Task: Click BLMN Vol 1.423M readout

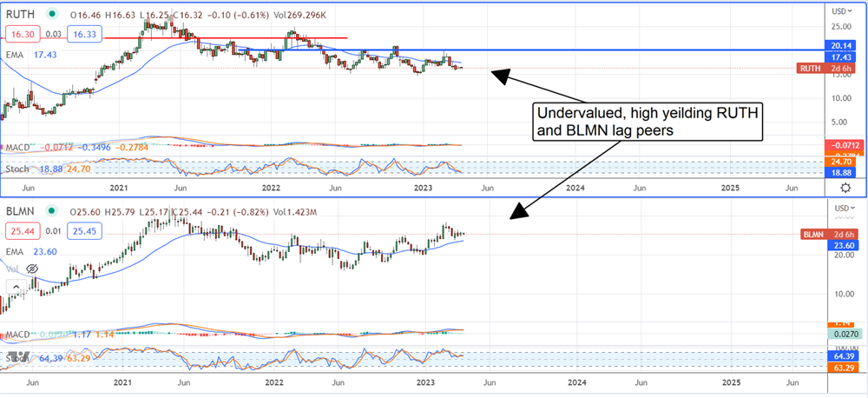Action: click(296, 211)
